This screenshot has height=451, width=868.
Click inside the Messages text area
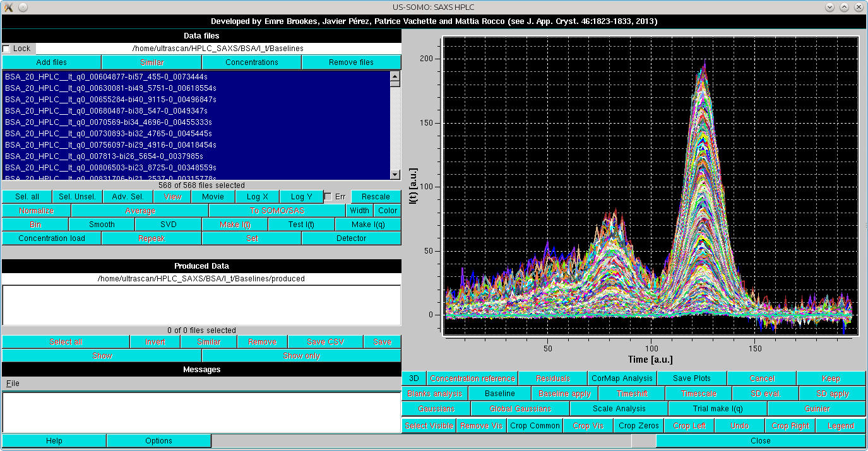[201, 412]
